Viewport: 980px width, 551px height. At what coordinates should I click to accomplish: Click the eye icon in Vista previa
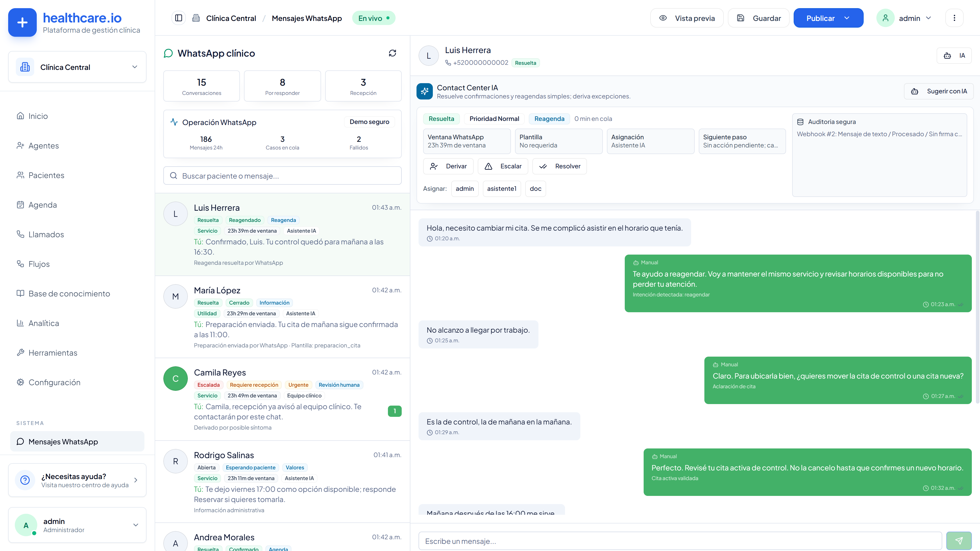(x=663, y=18)
